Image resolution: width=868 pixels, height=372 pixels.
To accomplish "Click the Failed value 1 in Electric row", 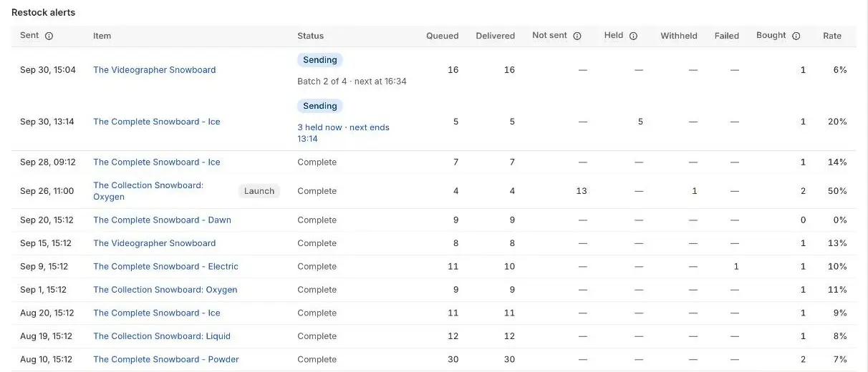I will tap(736, 267).
